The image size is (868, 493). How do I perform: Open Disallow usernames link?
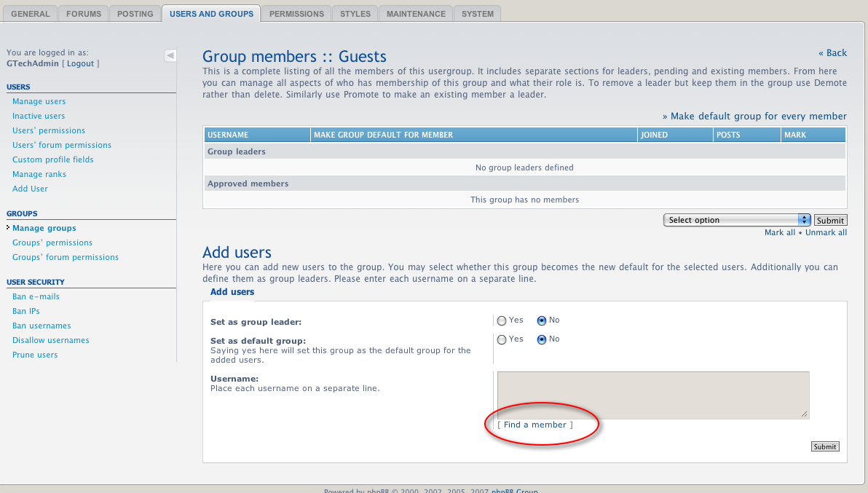[x=51, y=340]
